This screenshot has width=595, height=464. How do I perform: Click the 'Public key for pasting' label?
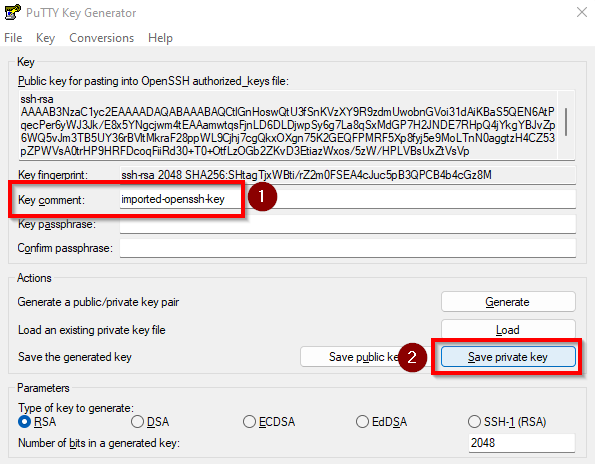[153, 81]
